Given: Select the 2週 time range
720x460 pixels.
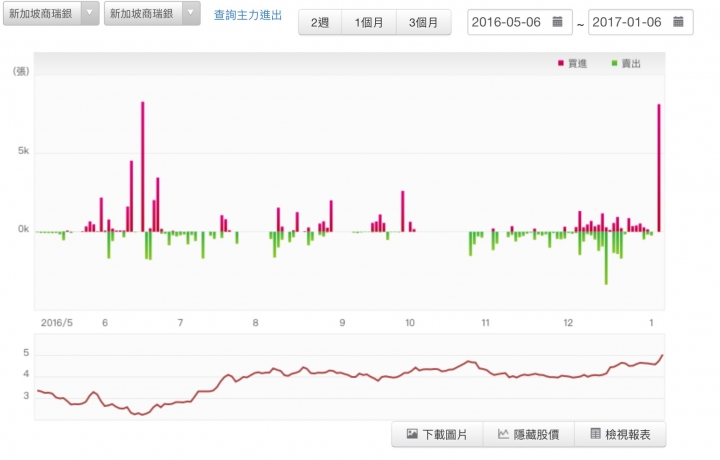Looking at the screenshot, I should click(x=320, y=22).
